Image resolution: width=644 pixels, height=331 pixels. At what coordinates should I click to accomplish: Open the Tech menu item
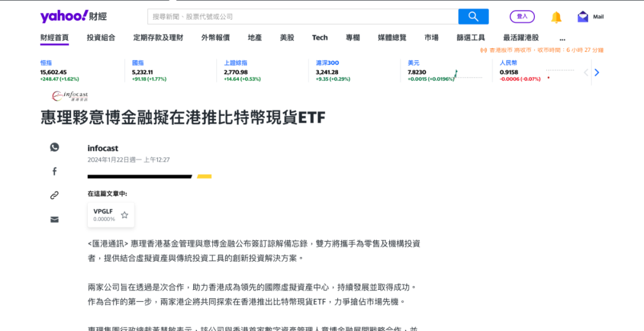click(320, 38)
